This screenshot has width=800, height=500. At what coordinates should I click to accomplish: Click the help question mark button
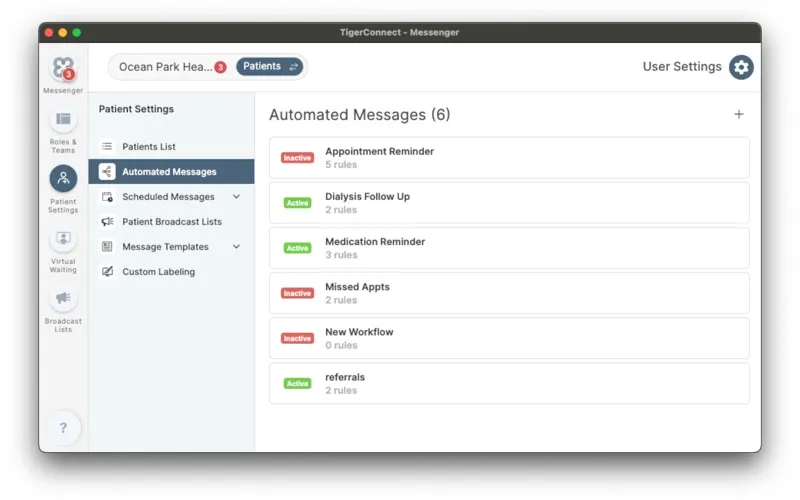63,428
